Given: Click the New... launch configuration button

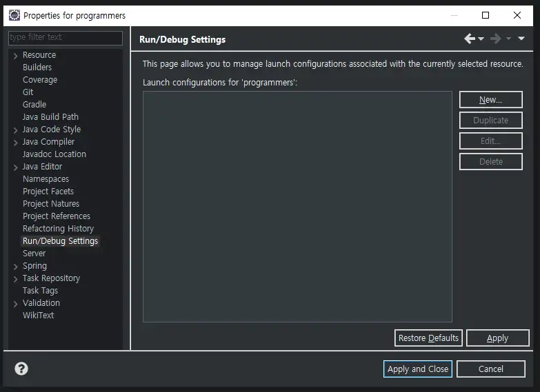Looking at the screenshot, I should (x=491, y=99).
